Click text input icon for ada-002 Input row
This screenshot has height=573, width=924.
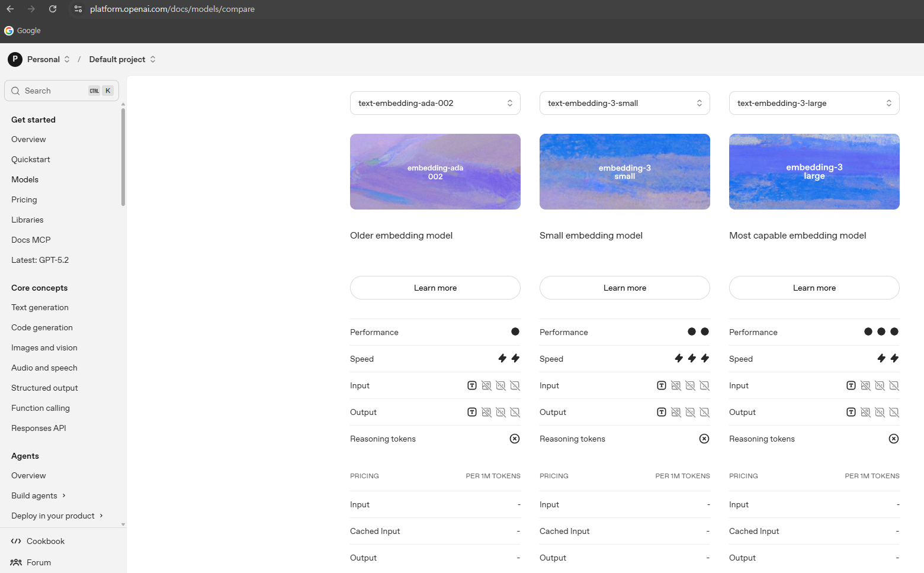[472, 385]
